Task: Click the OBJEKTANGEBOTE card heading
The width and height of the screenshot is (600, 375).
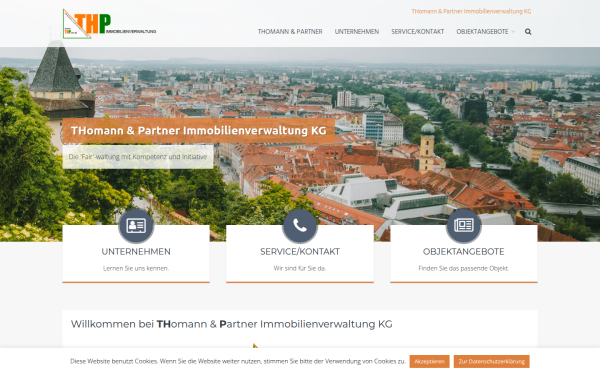Action: click(x=463, y=252)
